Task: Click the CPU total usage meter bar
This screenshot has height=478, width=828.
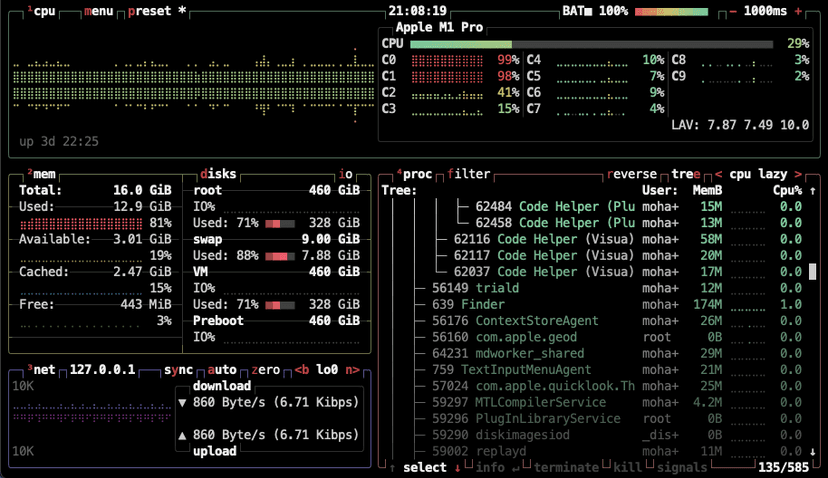Action: pyautogui.click(x=590, y=43)
